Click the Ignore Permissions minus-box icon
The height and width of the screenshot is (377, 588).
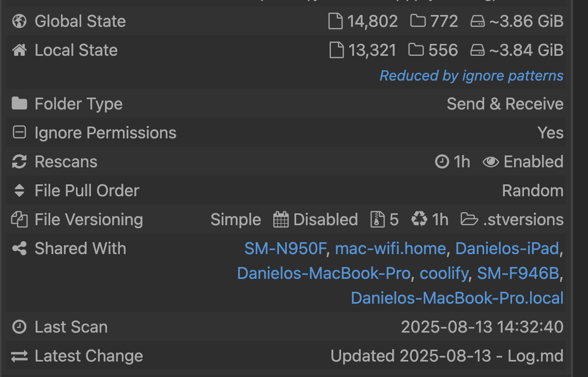click(20, 133)
